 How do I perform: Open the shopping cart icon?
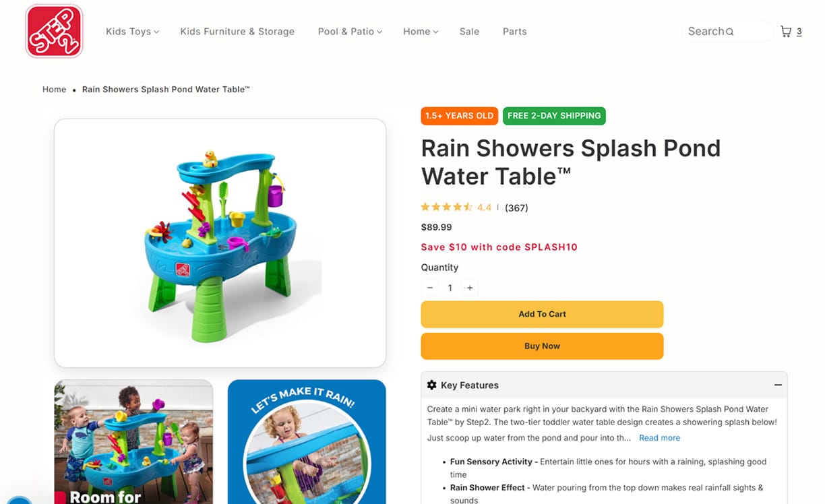(x=786, y=31)
